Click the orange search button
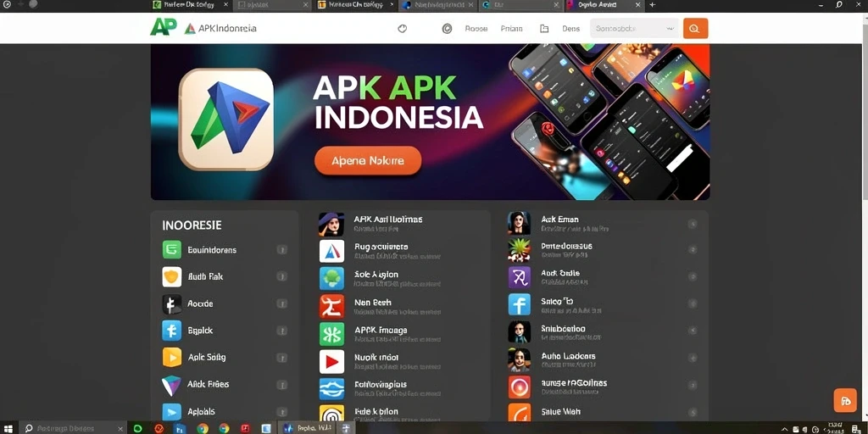Viewport: 868px width, 434px height. click(695, 28)
